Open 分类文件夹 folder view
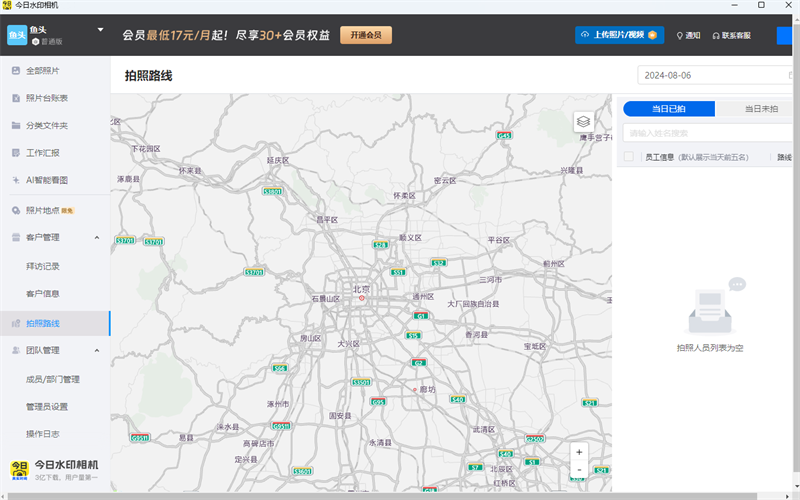This screenshot has height=500, width=800. (x=46, y=125)
